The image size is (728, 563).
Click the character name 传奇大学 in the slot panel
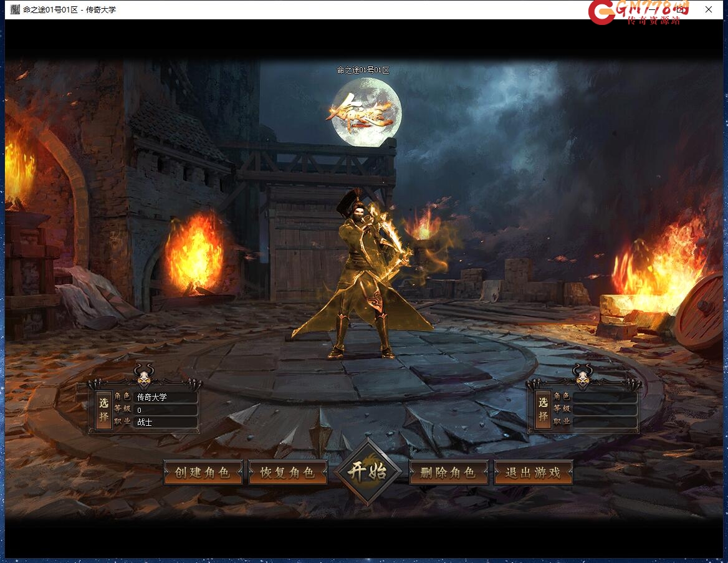tap(152, 397)
